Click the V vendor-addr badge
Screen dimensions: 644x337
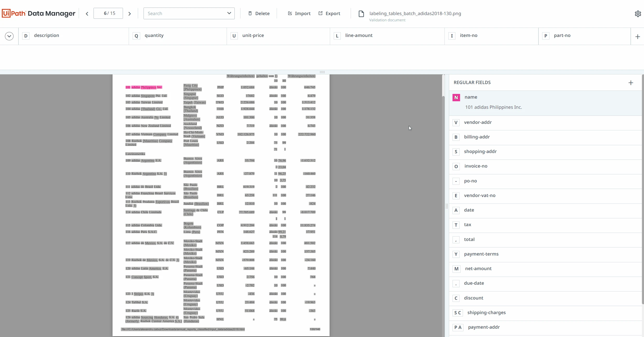tap(456, 123)
